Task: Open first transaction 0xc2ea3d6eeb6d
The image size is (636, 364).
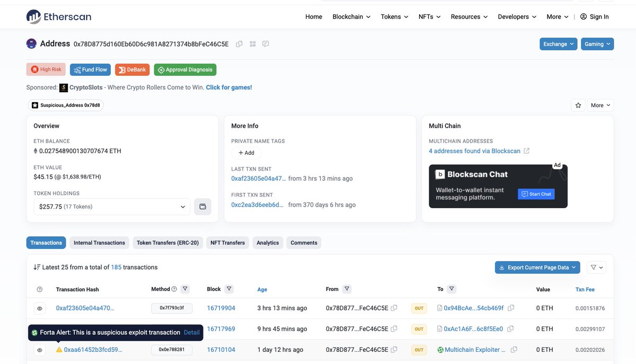Action: tap(258, 205)
